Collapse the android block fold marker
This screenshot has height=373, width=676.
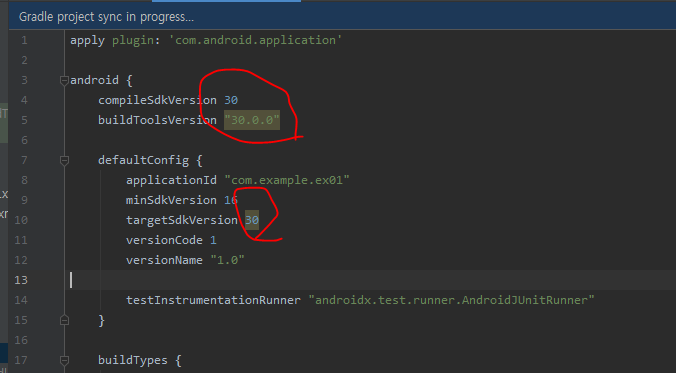tap(64, 80)
